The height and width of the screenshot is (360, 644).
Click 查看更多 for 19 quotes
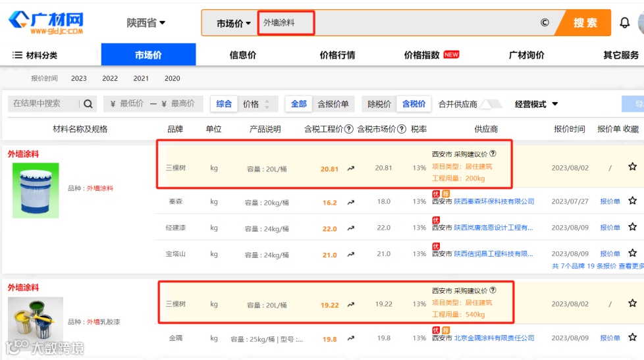631,266
